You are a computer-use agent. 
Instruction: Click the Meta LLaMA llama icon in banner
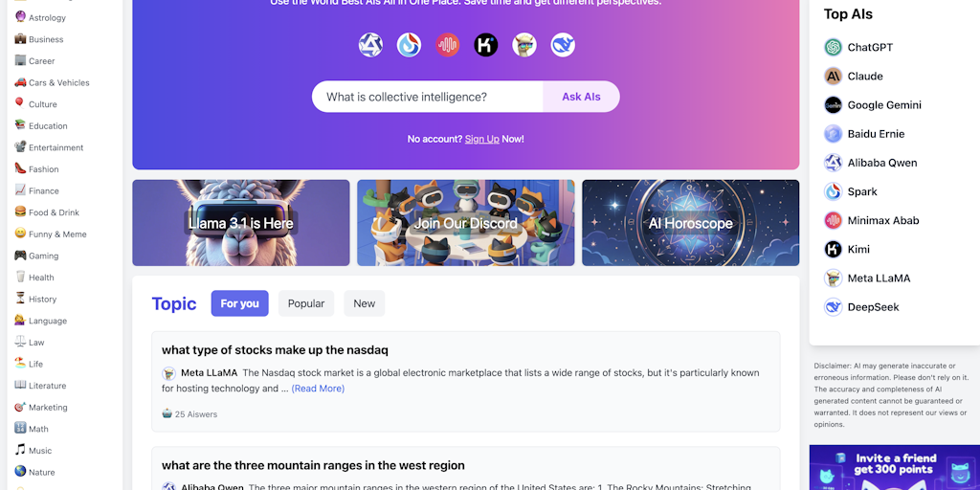pos(524,45)
